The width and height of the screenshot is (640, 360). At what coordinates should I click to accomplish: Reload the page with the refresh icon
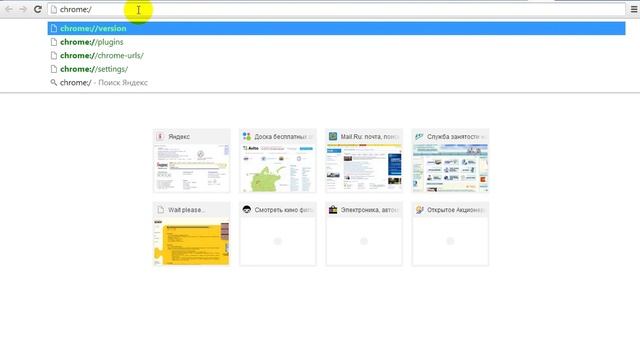[x=38, y=9]
